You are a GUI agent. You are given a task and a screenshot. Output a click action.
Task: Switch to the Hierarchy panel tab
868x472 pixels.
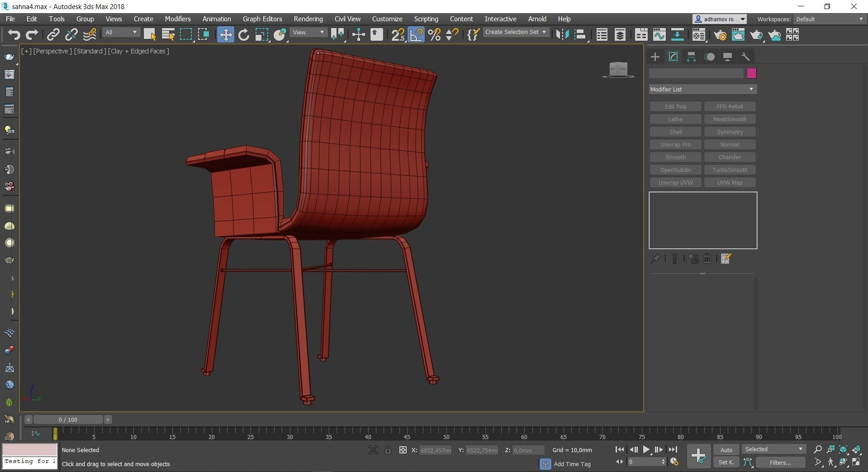coord(691,57)
